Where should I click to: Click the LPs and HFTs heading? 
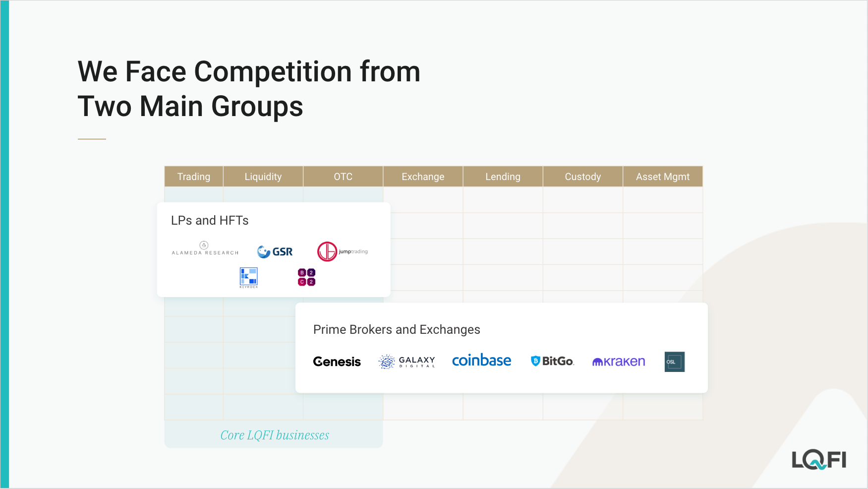(x=210, y=220)
